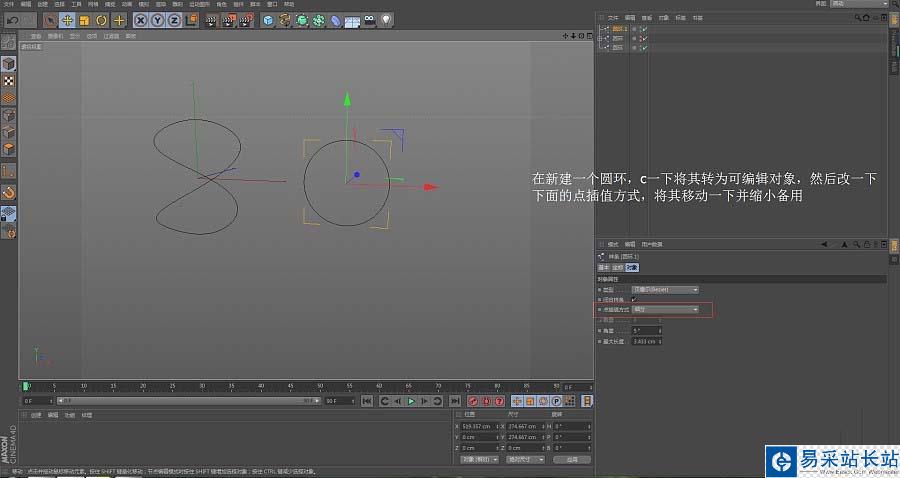The width and height of the screenshot is (900, 478).
Task: Switch to the 基本 Basic tab
Action: 604,268
